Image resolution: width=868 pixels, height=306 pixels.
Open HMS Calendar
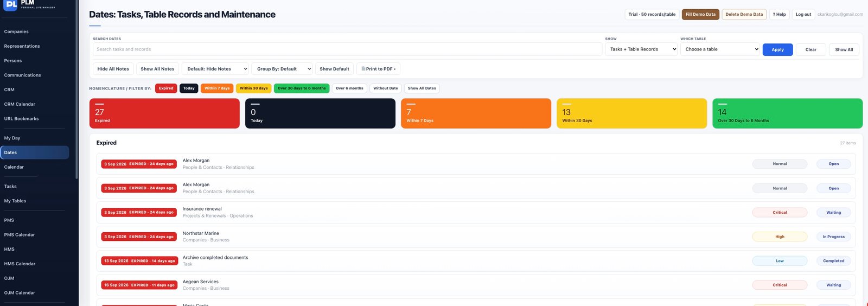click(20, 264)
